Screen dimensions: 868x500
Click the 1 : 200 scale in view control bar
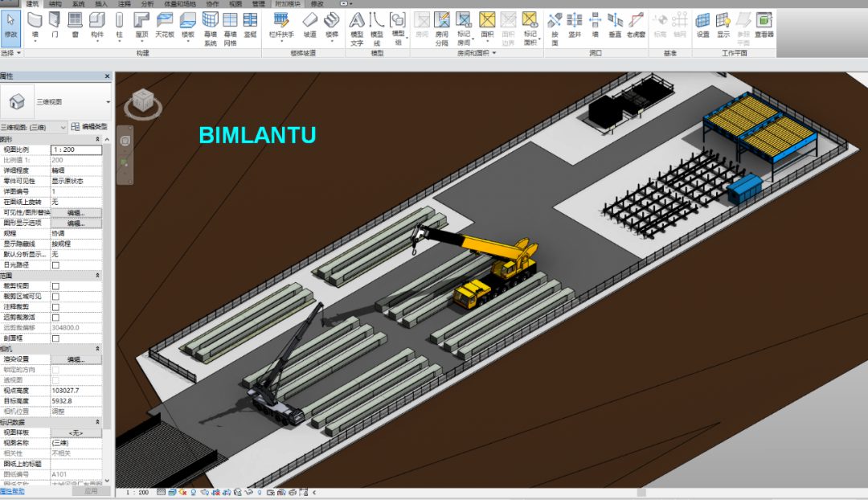(x=137, y=492)
